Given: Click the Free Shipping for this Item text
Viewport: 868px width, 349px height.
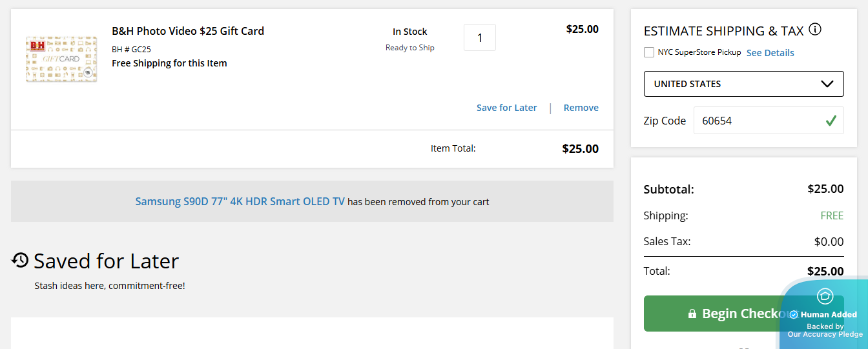Looking at the screenshot, I should coord(169,63).
